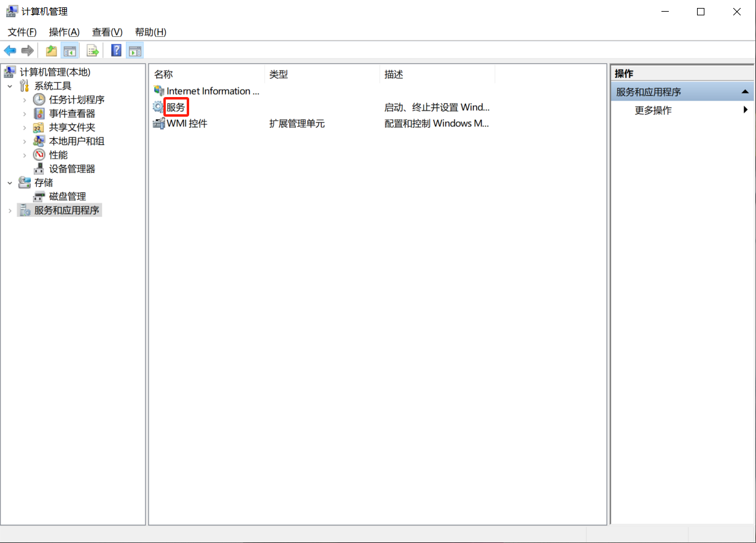The image size is (756, 543).
Task: Collapse the 存储 tree node
Action: pos(10,182)
